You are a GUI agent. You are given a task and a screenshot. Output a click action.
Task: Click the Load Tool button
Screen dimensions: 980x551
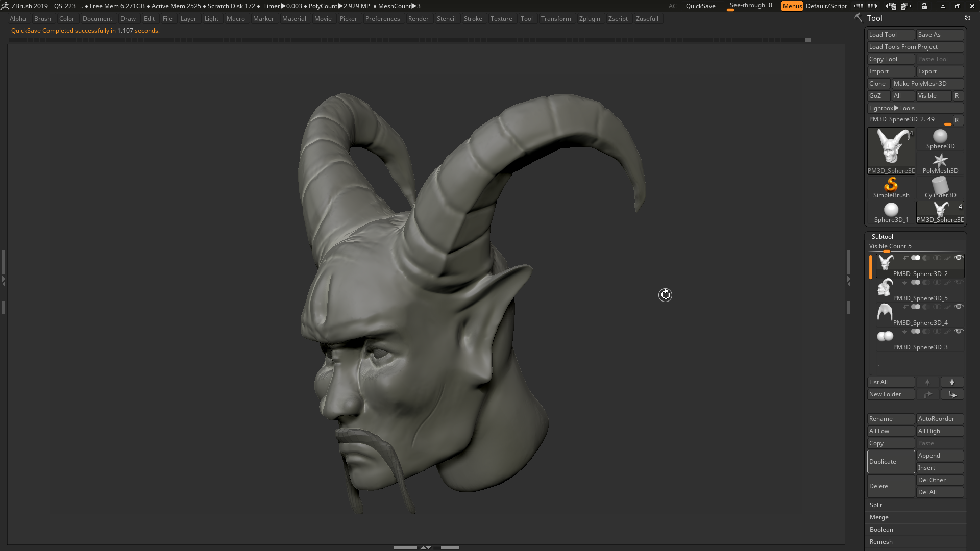[891, 35]
